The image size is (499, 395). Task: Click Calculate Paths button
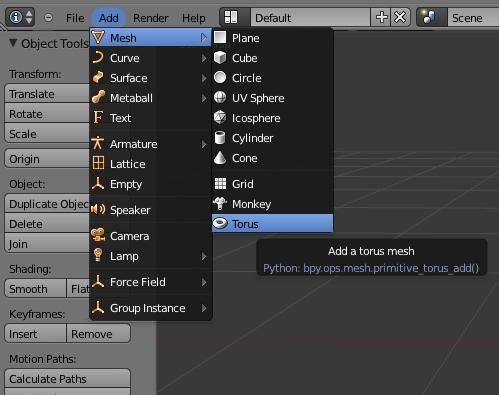(67, 379)
